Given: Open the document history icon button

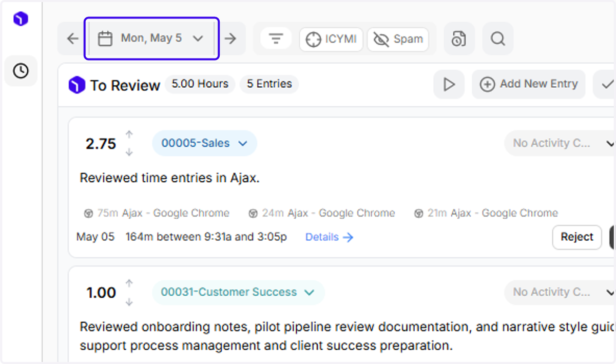Looking at the screenshot, I should pos(459,39).
